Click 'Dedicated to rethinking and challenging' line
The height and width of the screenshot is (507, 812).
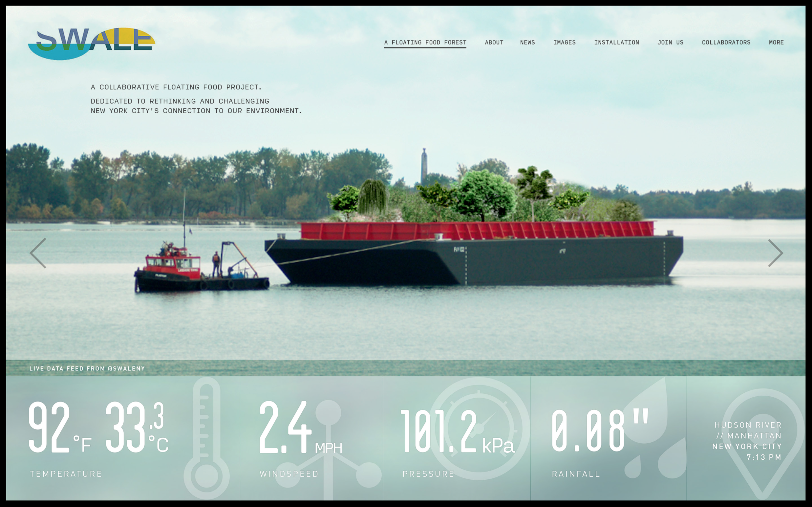(180, 101)
